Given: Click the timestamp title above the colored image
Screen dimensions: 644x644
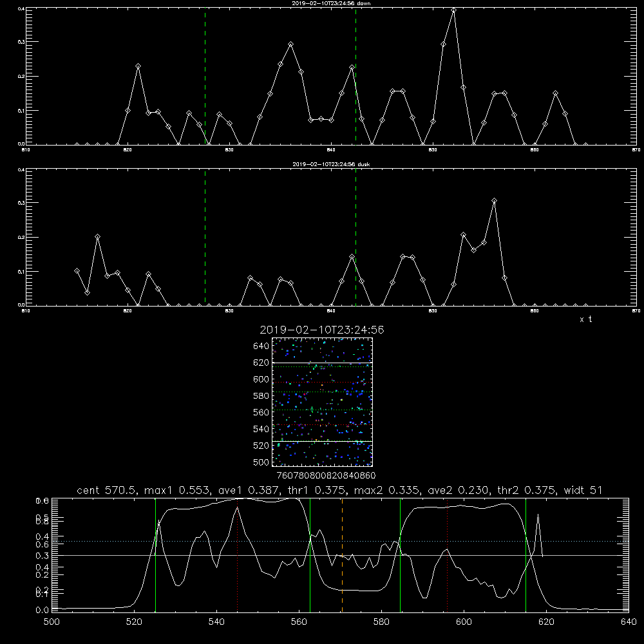Looking at the screenshot, I should 321,330.
